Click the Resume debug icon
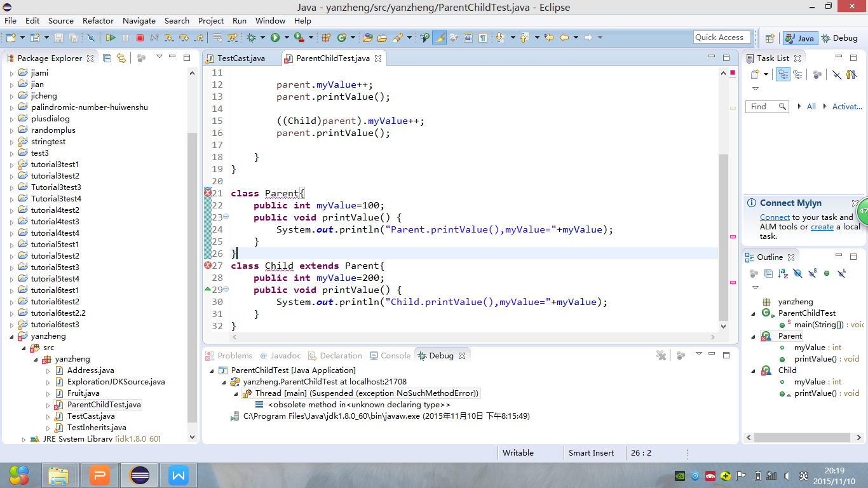 [111, 37]
